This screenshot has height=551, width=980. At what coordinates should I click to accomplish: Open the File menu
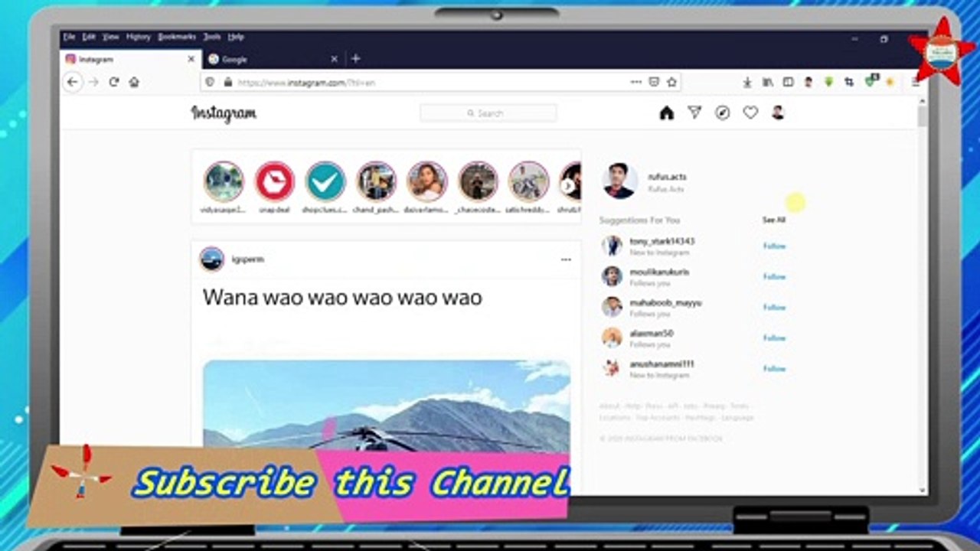pyautogui.click(x=69, y=37)
